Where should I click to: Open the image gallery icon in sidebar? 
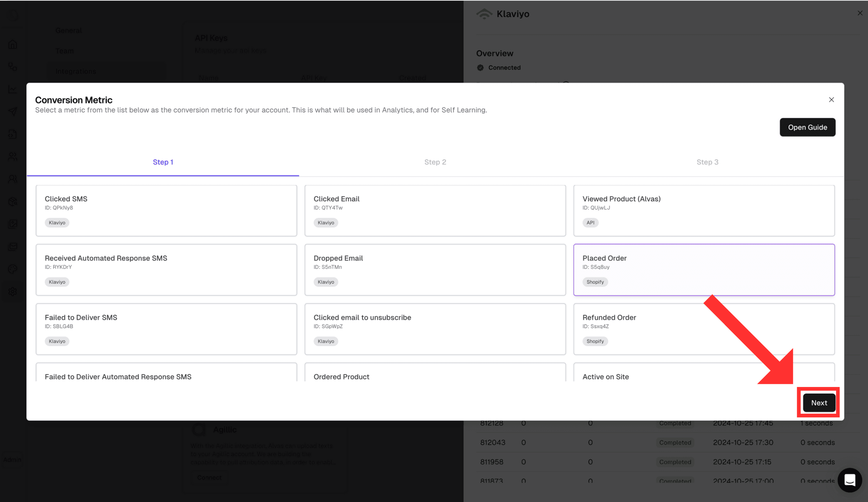[x=13, y=224]
